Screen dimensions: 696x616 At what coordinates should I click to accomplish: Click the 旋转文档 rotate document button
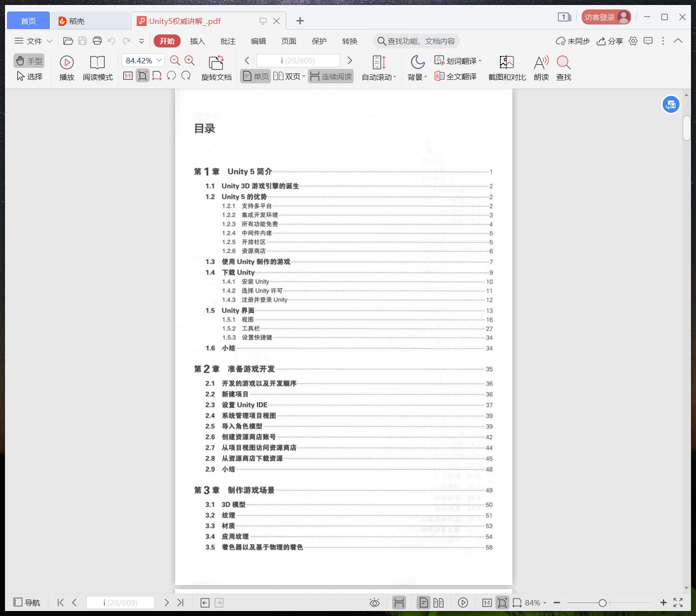click(217, 68)
